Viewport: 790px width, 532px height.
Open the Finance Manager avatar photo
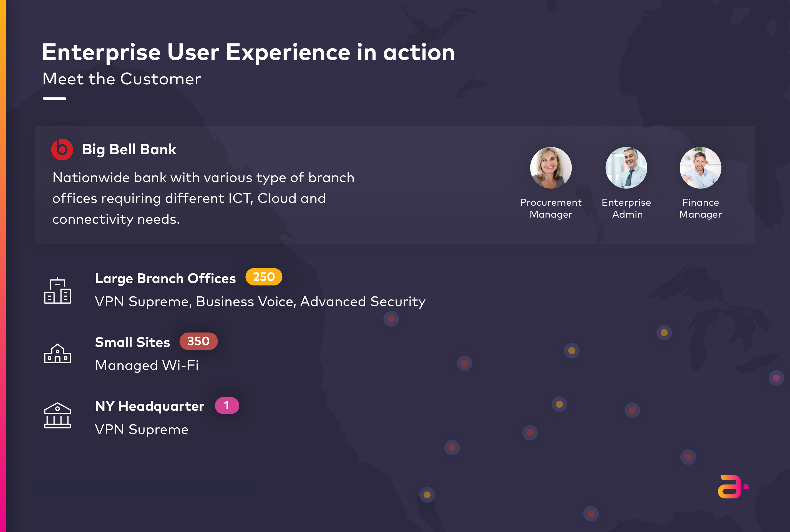click(700, 168)
